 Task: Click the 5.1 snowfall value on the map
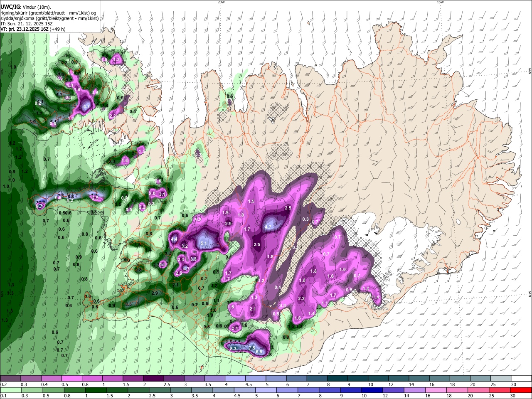(x=204, y=244)
